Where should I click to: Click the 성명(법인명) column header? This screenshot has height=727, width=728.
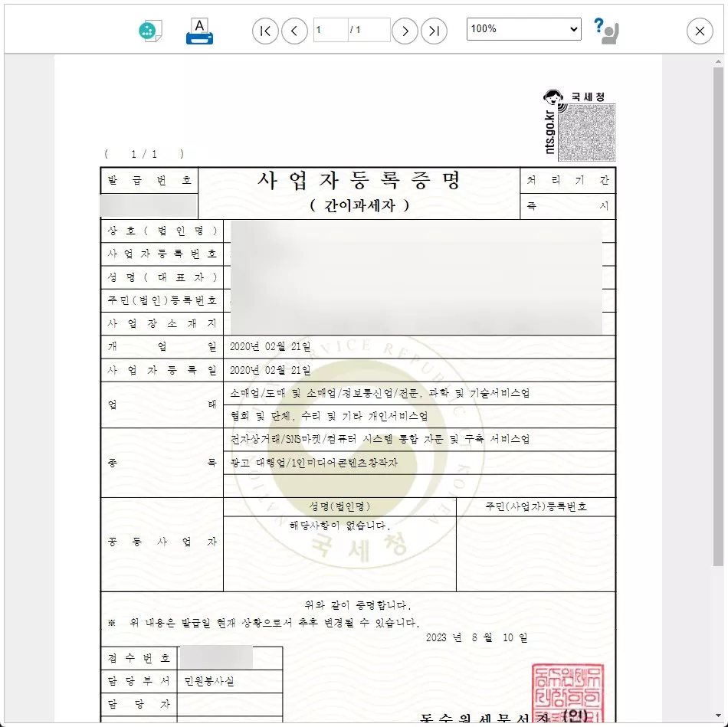(339, 506)
